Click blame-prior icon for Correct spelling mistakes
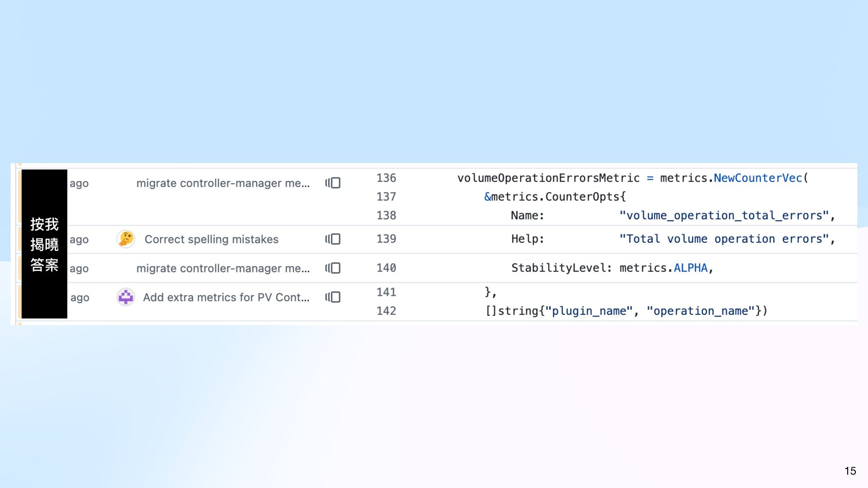 click(333, 239)
